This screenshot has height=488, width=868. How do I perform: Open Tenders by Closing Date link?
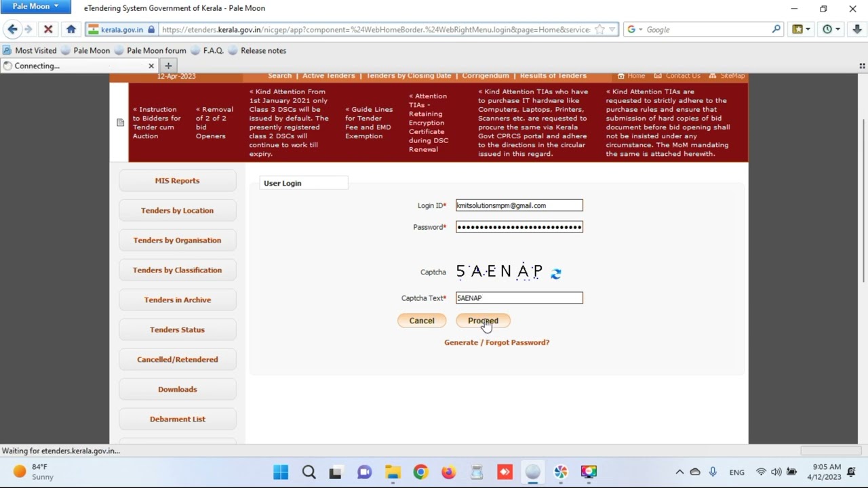tap(408, 76)
